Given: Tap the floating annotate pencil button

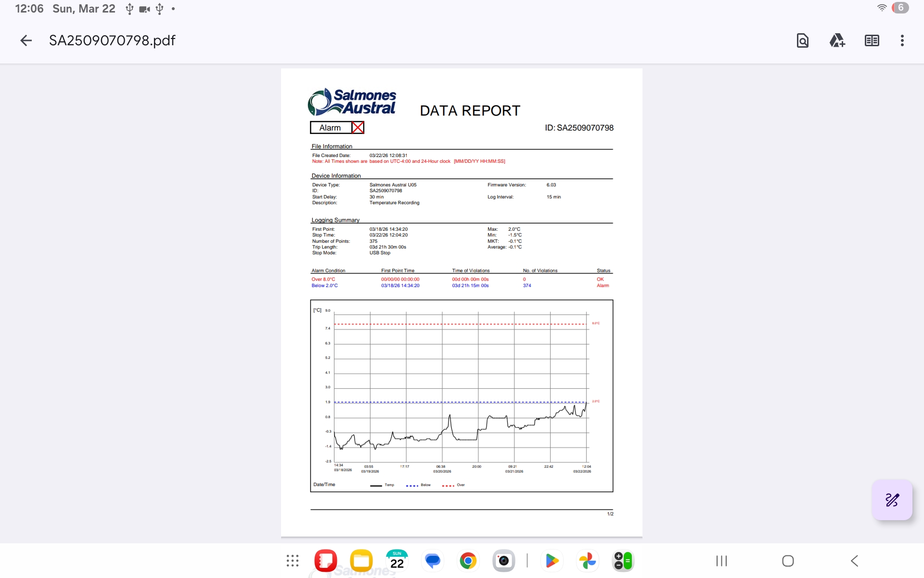Looking at the screenshot, I should 892,500.
